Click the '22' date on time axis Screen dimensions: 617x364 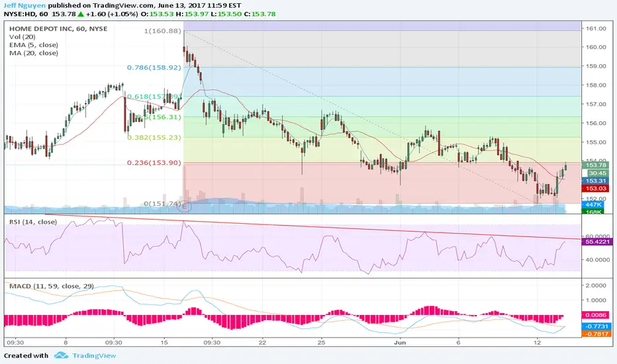coord(262,342)
